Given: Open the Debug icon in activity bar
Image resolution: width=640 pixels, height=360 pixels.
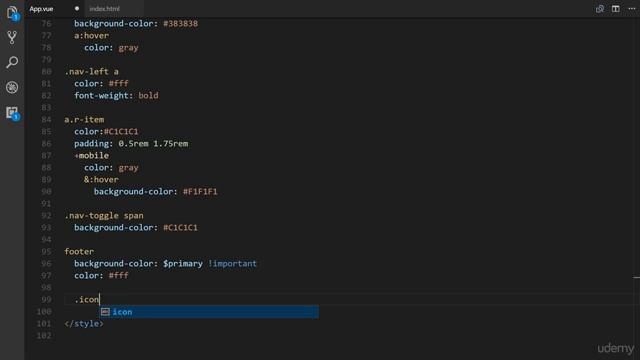Looking at the screenshot, I should [12, 87].
